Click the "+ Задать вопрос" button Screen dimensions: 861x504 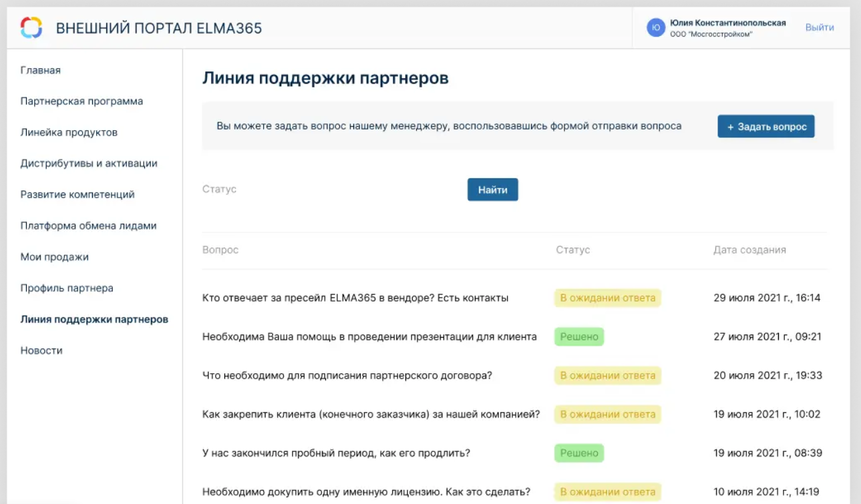tap(766, 127)
